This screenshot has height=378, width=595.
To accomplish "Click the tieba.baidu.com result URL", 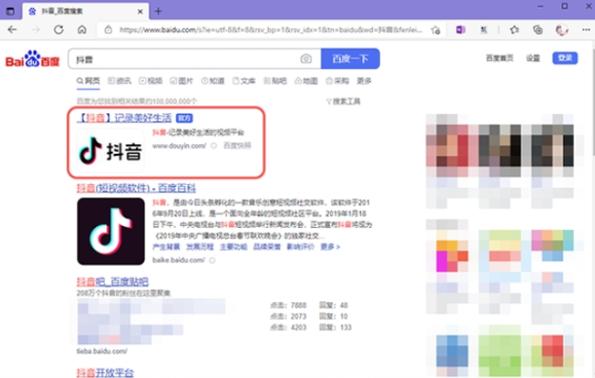I will click(102, 351).
